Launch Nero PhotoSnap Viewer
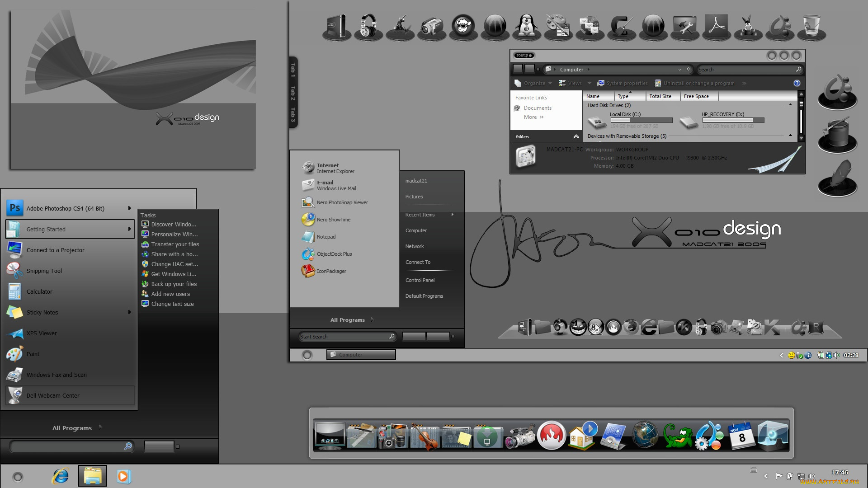 tap(343, 202)
